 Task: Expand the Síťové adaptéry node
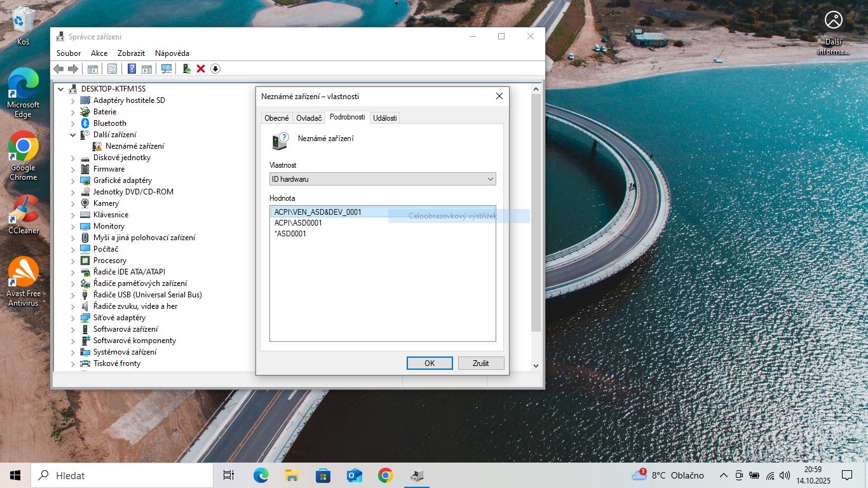tap(73, 318)
